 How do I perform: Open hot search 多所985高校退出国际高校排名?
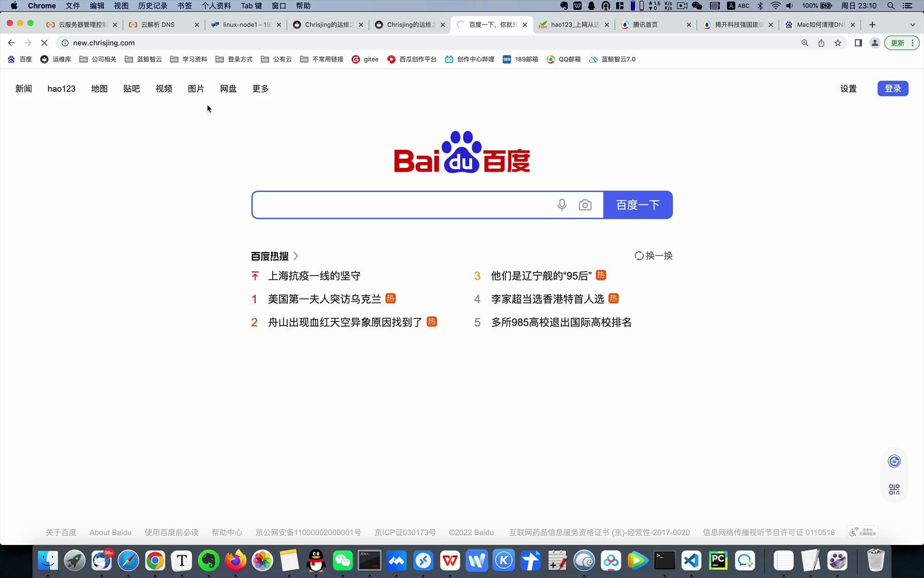[561, 323]
